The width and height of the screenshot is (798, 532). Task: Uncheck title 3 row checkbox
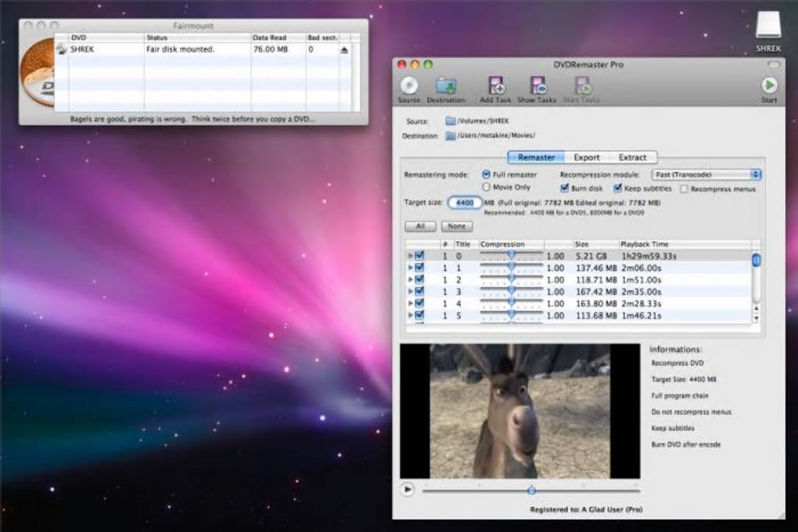pos(419,291)
